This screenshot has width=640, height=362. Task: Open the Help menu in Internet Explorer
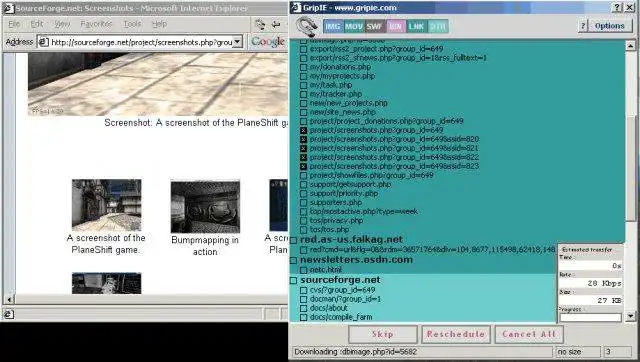[x=159, y=24]
